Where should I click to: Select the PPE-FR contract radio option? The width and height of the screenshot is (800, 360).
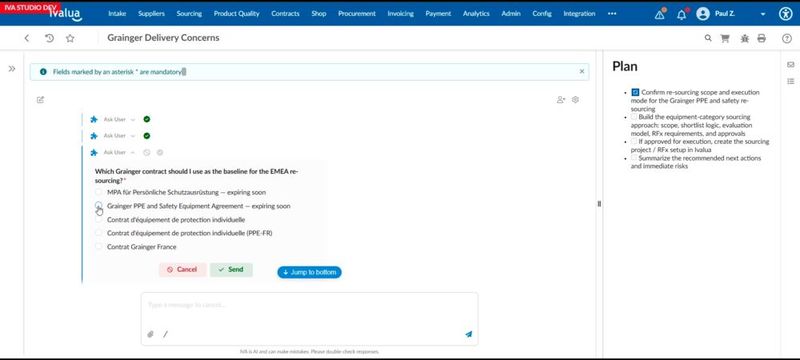point(98,233)
